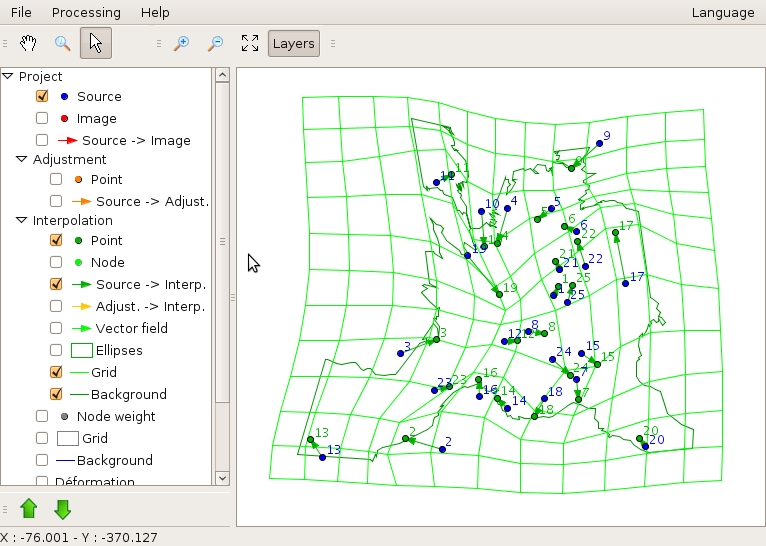Select the Node weight layer label
The width and height of the screenshot is (766, 546).
116,416
